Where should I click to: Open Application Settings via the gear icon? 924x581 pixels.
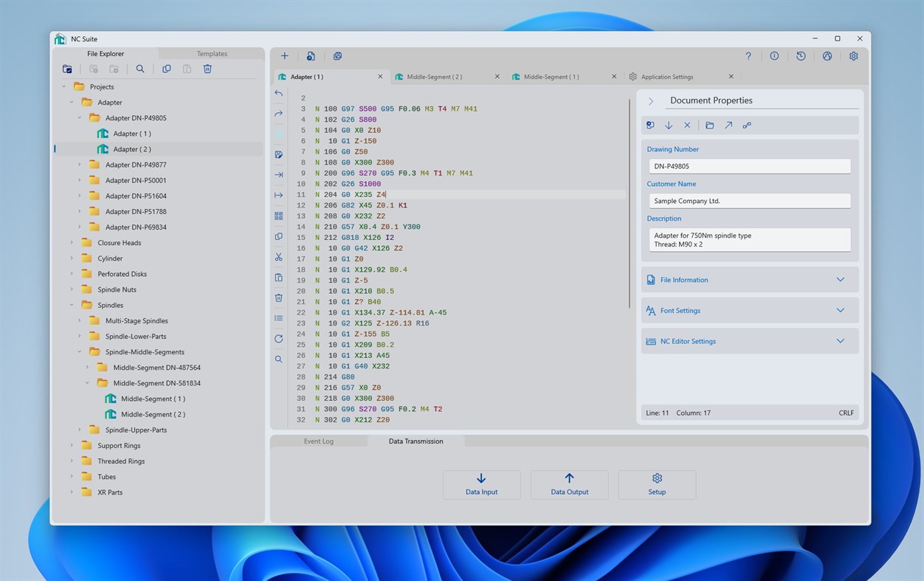point(853,55)
